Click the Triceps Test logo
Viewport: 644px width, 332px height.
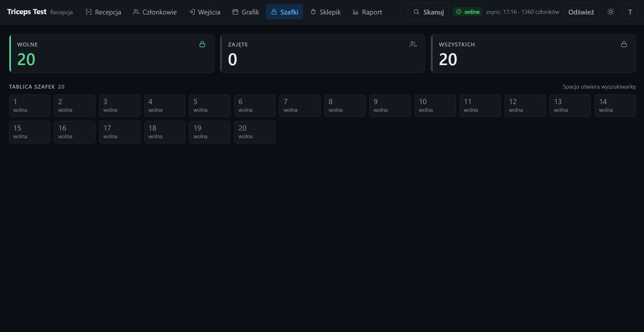point(27,12)
